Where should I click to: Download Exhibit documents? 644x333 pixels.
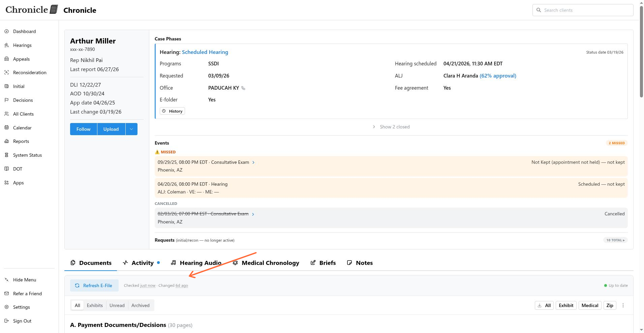pyautogui.click(x=566, y=305)
